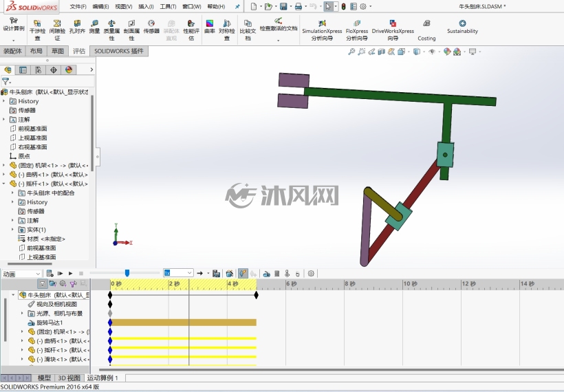Open Motion Study Properties gear icon
This screenshot has height=392, width=564.
click(x=311, y=274)
